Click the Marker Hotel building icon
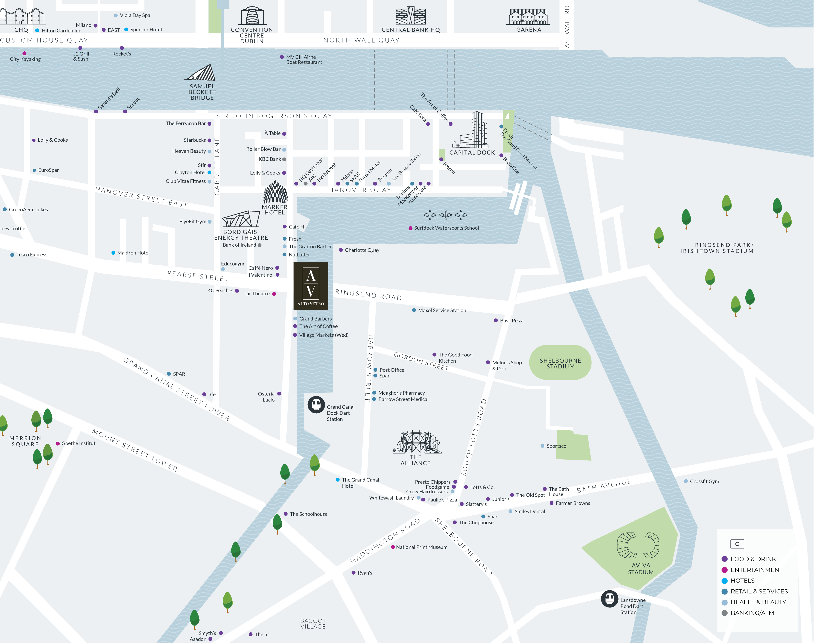 point(278,194)
